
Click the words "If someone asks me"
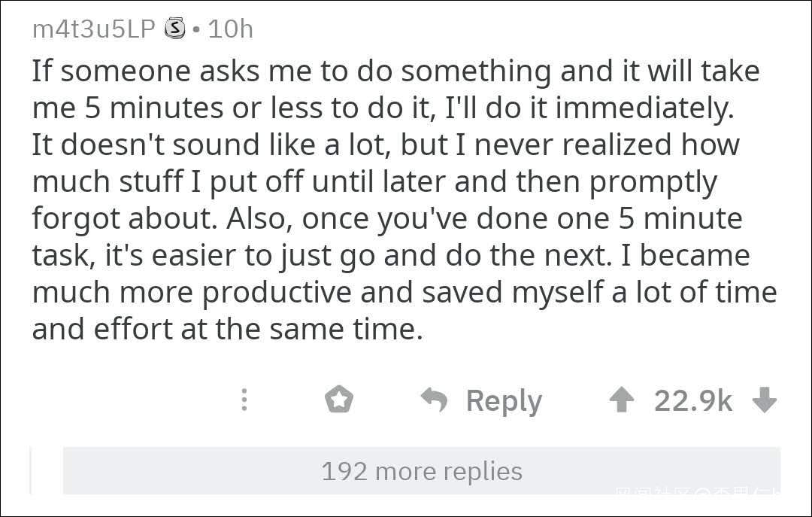(x=135, y=71)
